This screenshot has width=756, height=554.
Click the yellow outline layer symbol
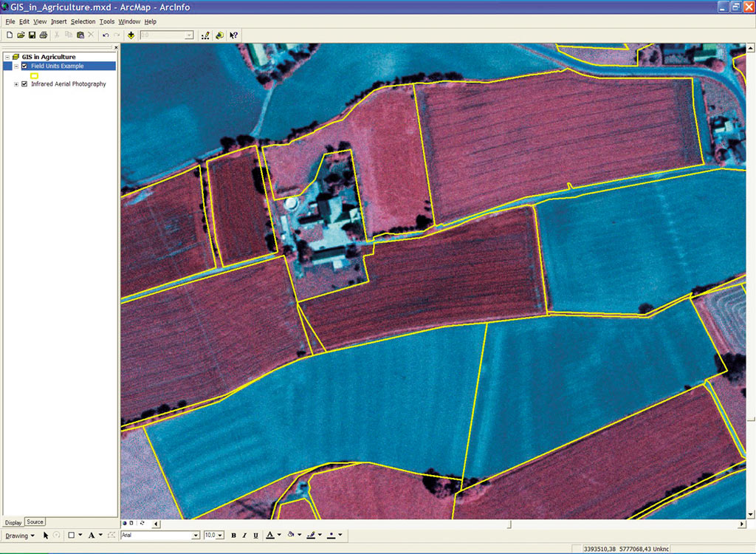(x=34, y=76)
